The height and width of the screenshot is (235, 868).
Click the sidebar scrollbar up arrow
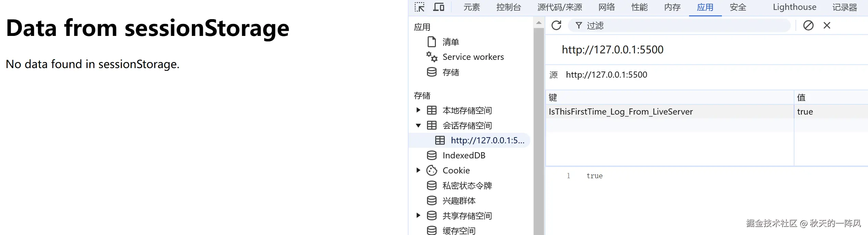click(539, 23)
